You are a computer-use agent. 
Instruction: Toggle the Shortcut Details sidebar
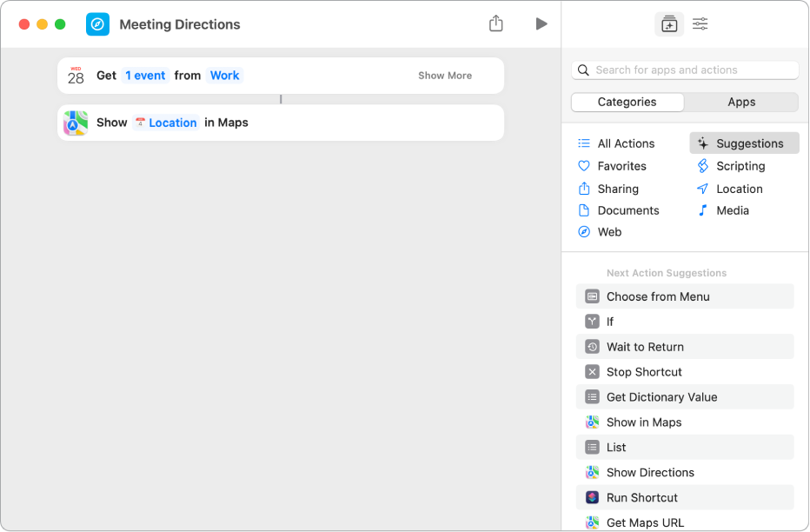coord(700,23)
